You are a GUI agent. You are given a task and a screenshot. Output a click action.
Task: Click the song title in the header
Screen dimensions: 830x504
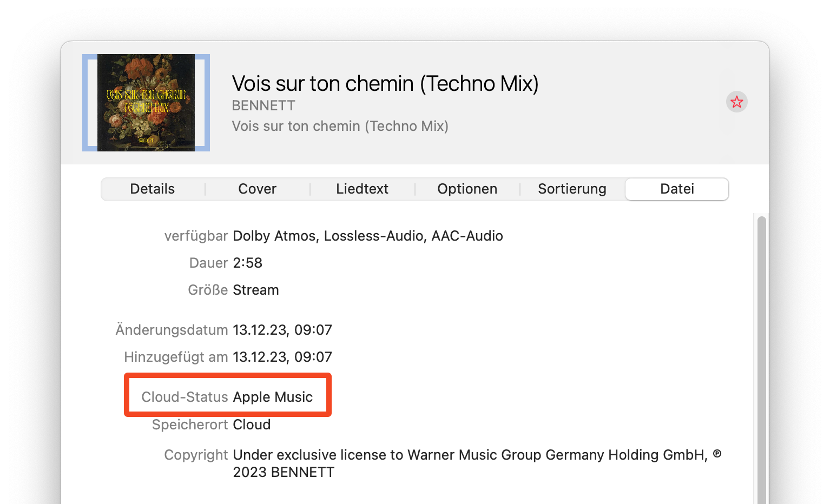coord(385,84)
